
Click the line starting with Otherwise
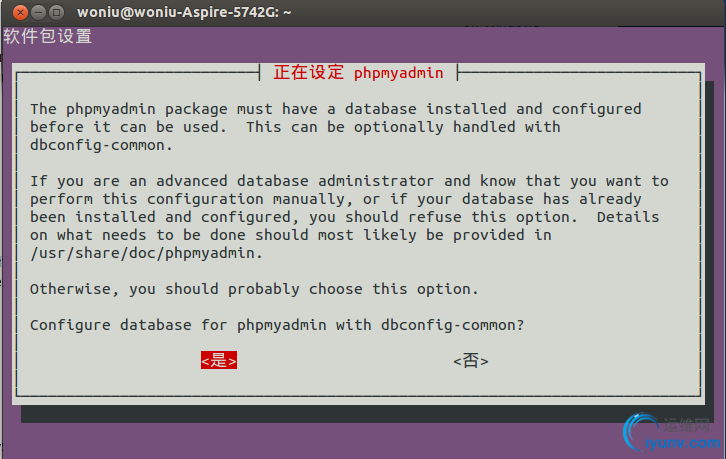coord(254,289)
